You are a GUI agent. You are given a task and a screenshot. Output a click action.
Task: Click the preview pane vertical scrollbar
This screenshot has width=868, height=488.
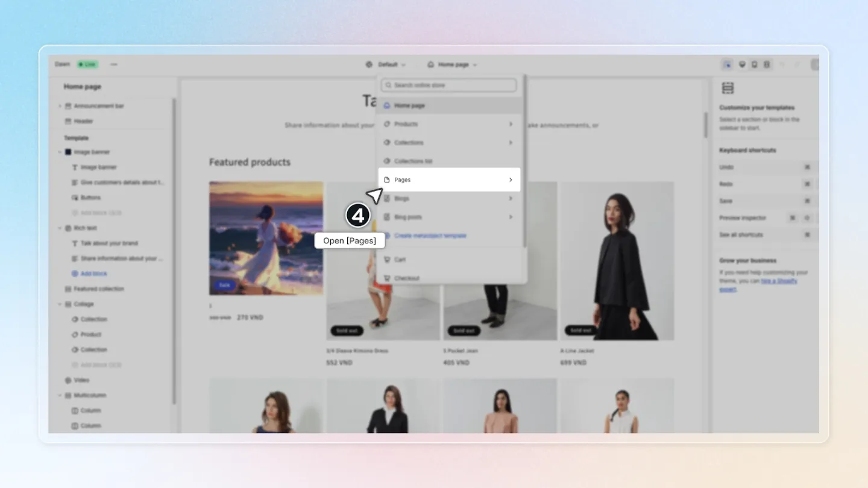(705, 125)
